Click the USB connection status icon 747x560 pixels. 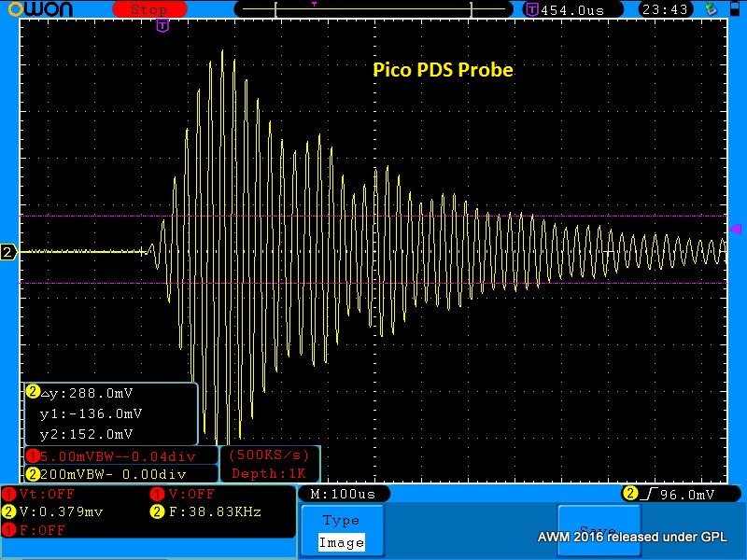(712, 9)
